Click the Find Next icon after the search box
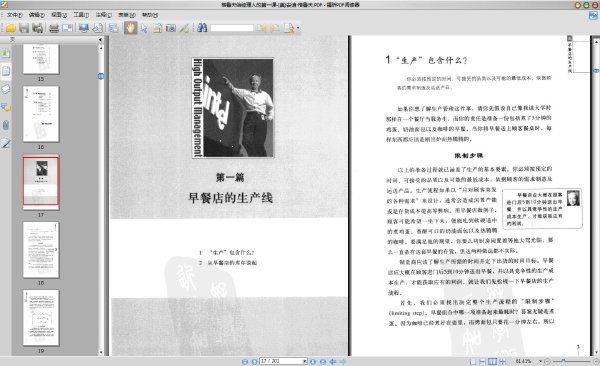This screenshot has width=600, height=366. pyautogui.click(x=275, y=28)
